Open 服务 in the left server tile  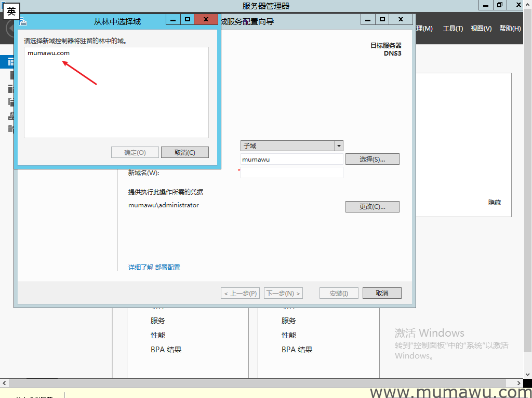coord(158,321)
